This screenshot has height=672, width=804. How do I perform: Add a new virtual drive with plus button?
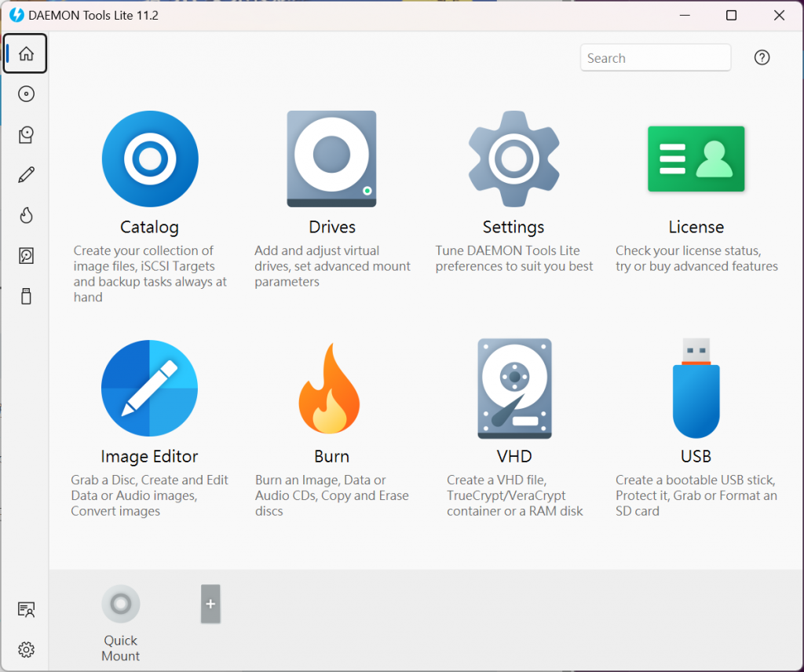pos(210,604)
